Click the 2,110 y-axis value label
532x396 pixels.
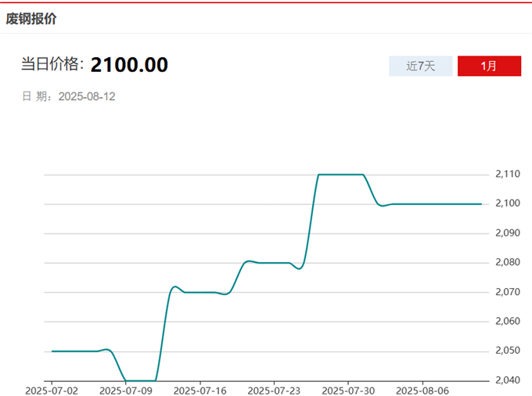pyautogui.click(x=507, y=174)
